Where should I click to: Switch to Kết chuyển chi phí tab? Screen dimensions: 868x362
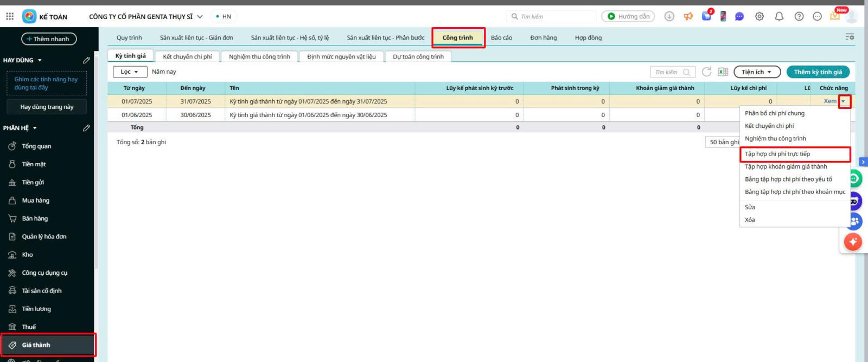(187, 57)
